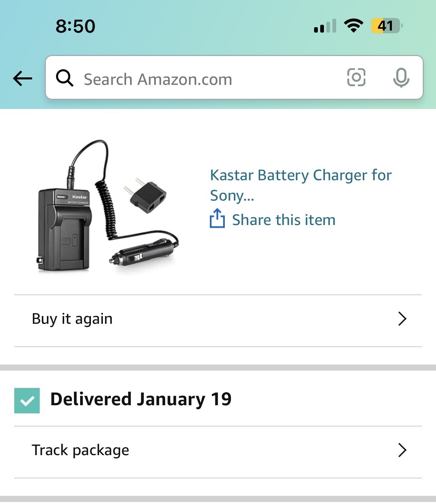The width and height of the screenshot is (436, 504).
Task: Tap the magnifying glass search icon
Action: tap(65, 78)
